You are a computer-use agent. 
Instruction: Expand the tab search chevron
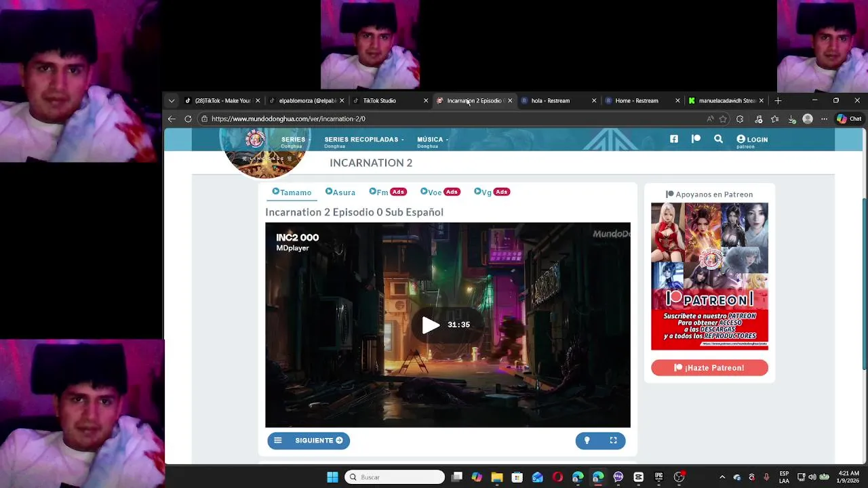point(172,100)
